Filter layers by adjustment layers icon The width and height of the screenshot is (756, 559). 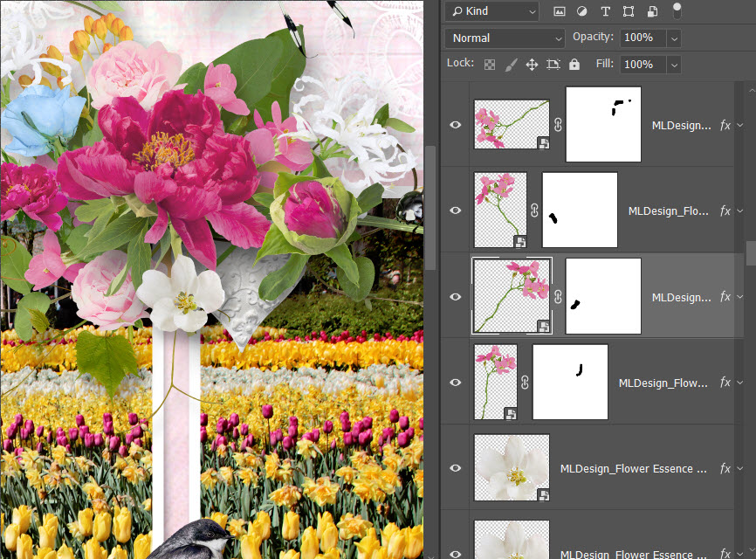click(582, 11)
